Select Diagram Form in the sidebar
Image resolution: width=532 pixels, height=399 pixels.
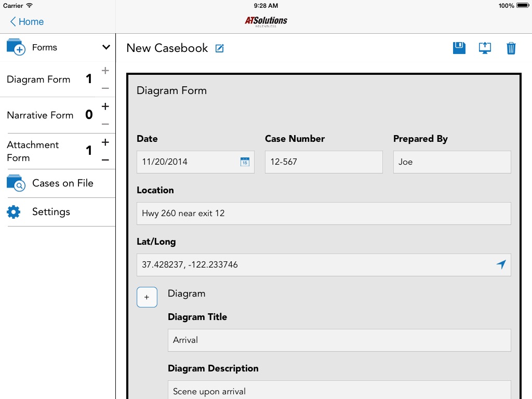(x=38, y=79)
